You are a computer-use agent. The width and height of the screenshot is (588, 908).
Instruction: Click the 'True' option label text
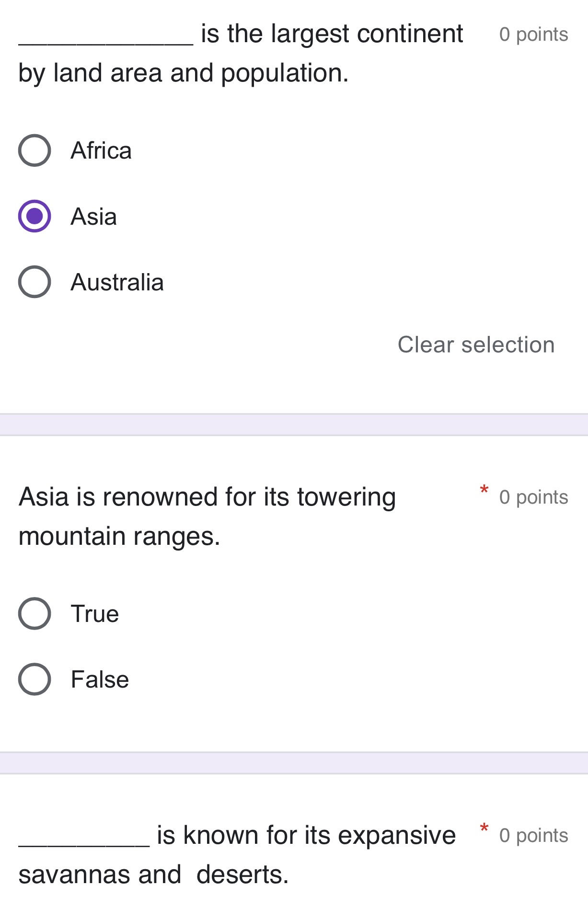95,614
